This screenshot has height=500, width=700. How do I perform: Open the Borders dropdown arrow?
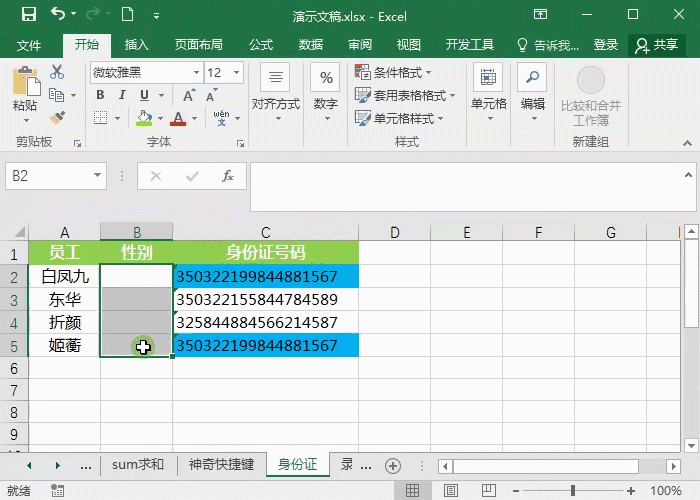point(117,118)
